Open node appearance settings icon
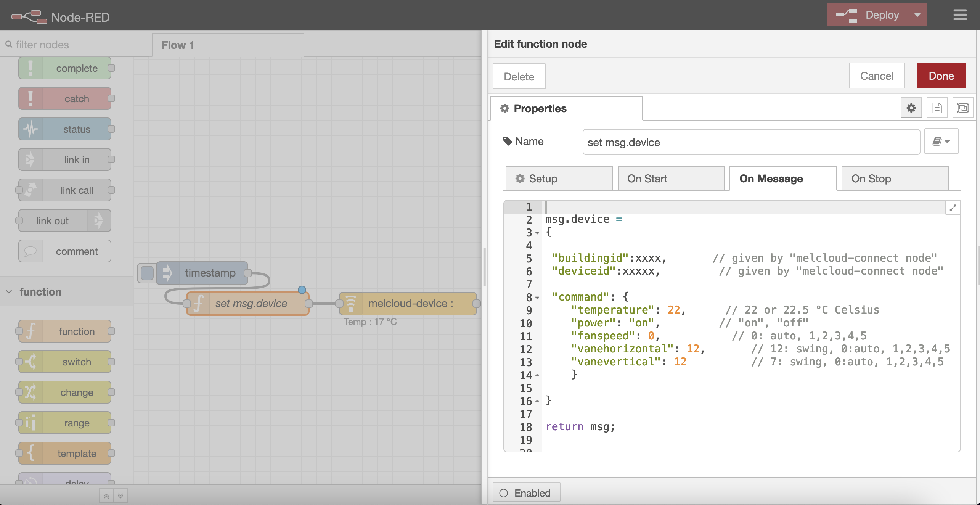Screen dimensions: 980x505 [x=963, y=108]
